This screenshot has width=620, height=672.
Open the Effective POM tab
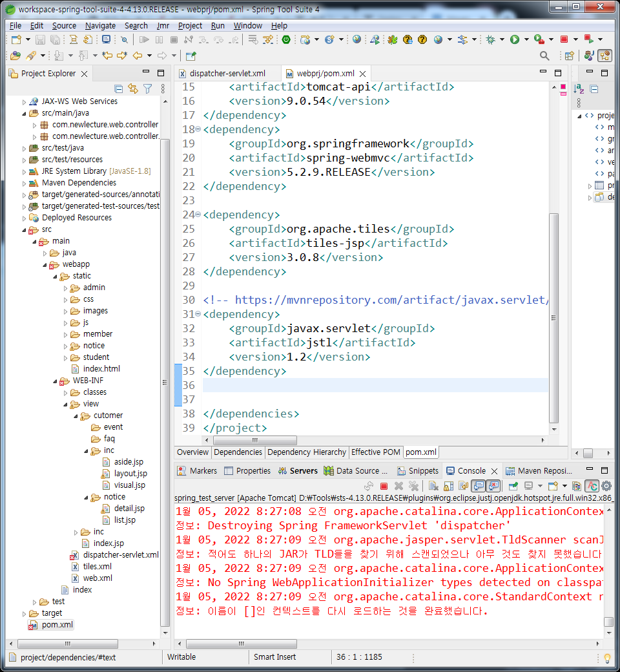pyautogui.click(x=376, y=452)
